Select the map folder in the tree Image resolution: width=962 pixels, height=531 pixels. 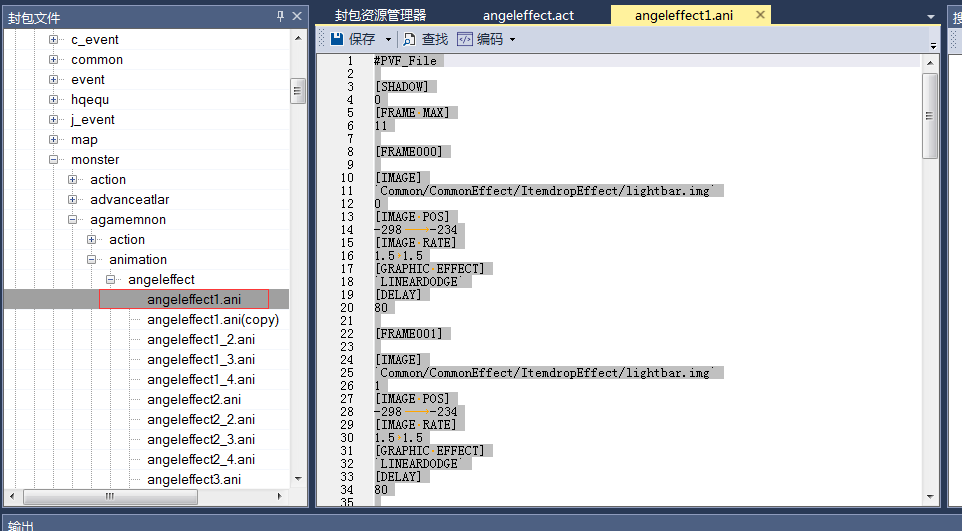84,140
